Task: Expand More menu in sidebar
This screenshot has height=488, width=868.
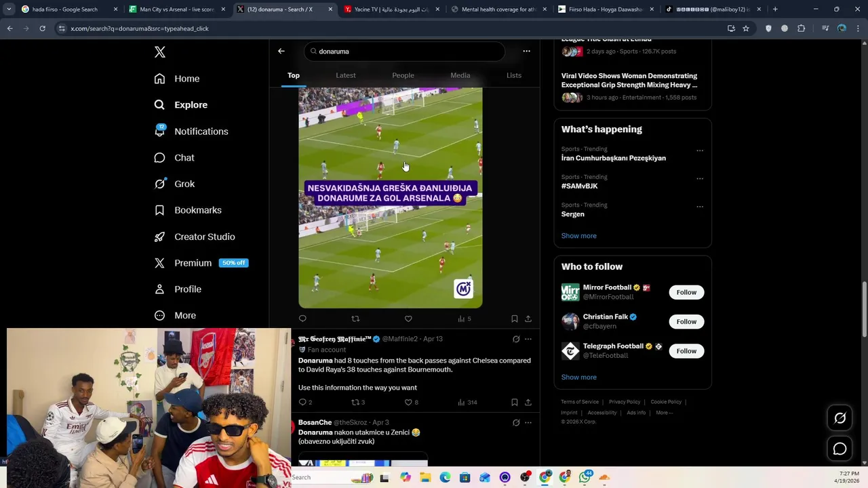Action: [175, 316]
